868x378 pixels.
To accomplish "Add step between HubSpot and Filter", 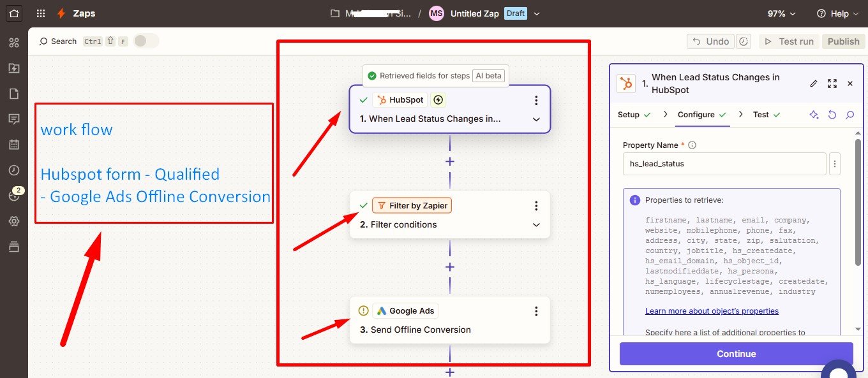I will click(450, 161).
